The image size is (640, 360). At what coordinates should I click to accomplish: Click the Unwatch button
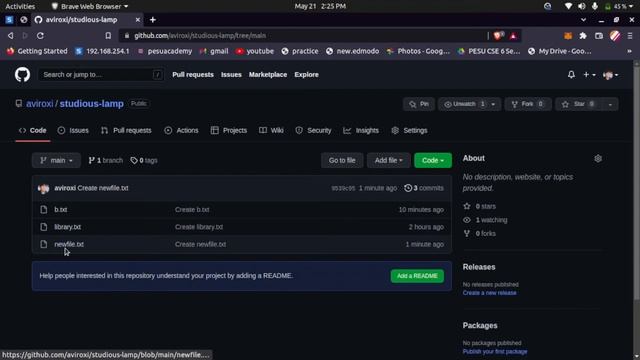[x=462, y=104]
